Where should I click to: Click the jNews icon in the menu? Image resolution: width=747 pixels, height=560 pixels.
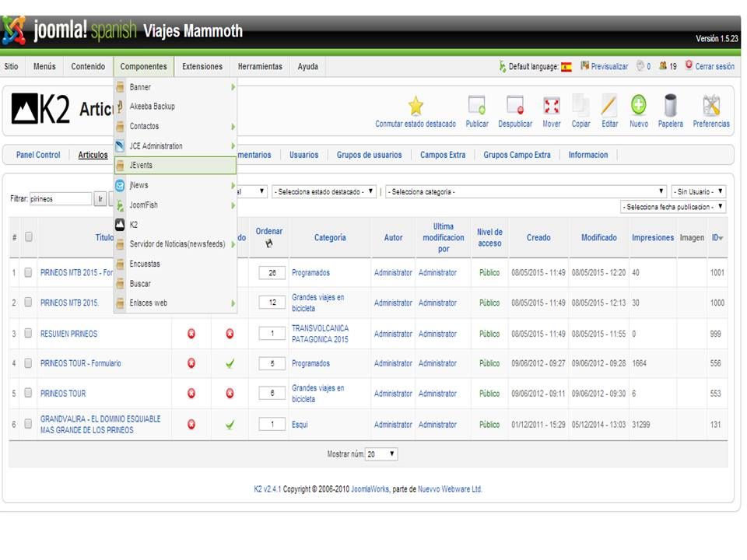(x=120, y=185)
